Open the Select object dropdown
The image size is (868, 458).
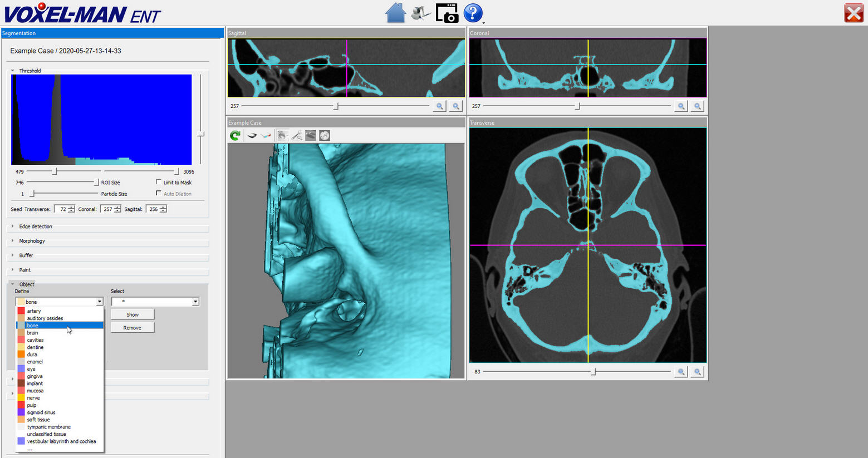pyautogui.click(x=155, y=302)
